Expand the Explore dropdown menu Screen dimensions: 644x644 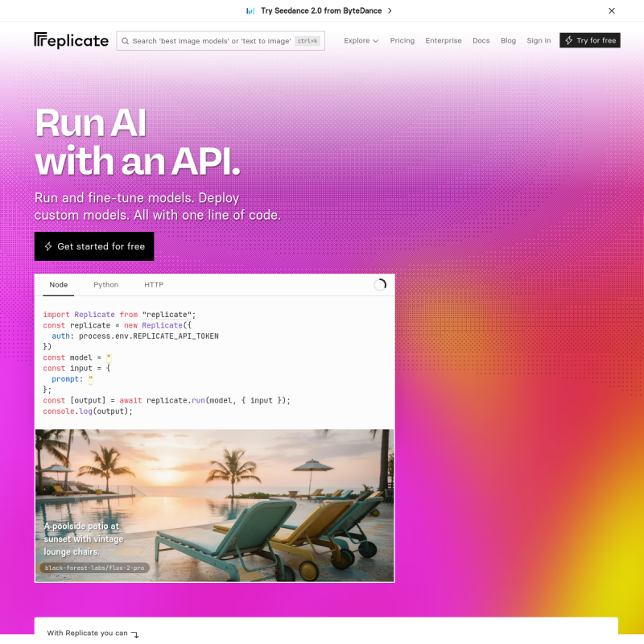coord(361,41)
